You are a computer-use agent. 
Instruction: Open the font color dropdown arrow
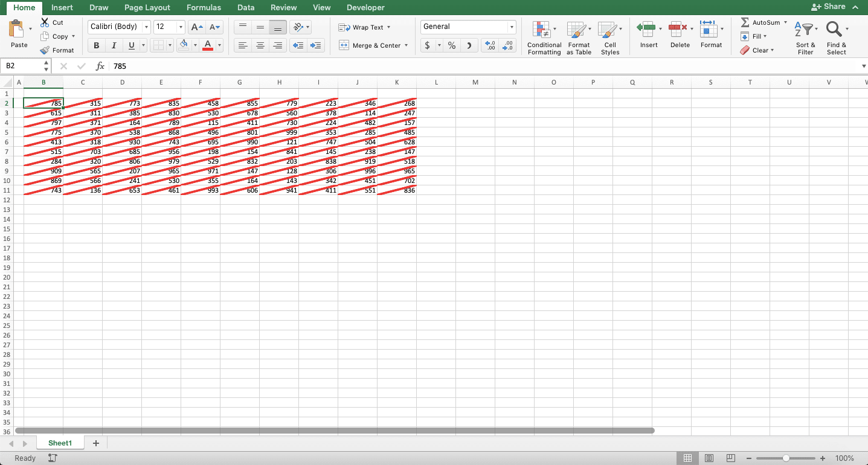219,45
